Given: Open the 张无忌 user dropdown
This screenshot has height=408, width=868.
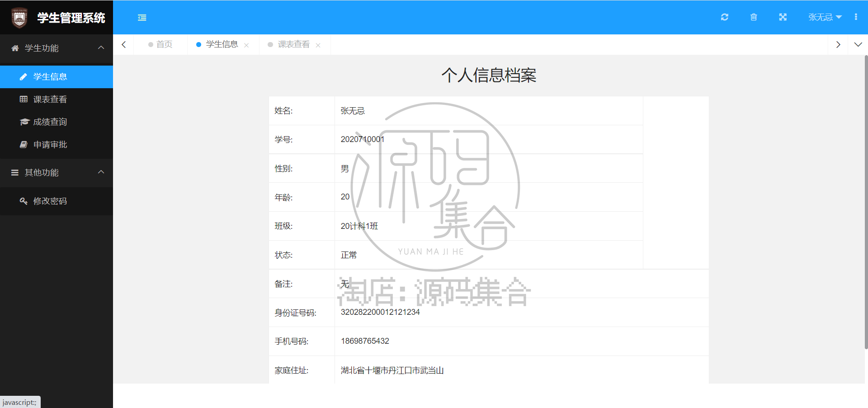Looking at the screenshot, I should (x=825, y=17).
